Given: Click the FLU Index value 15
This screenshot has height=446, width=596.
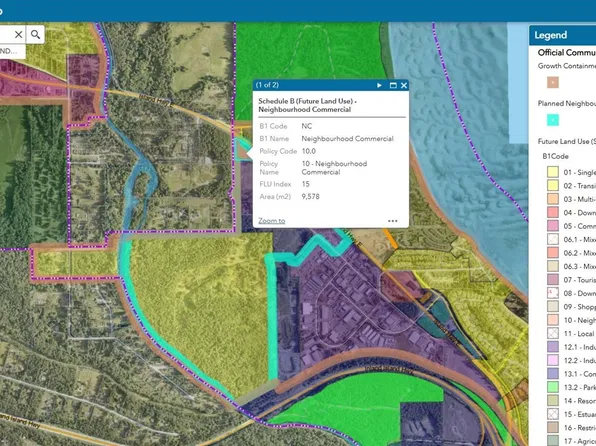Looking at the screenshot, I should tap(306, 184).
